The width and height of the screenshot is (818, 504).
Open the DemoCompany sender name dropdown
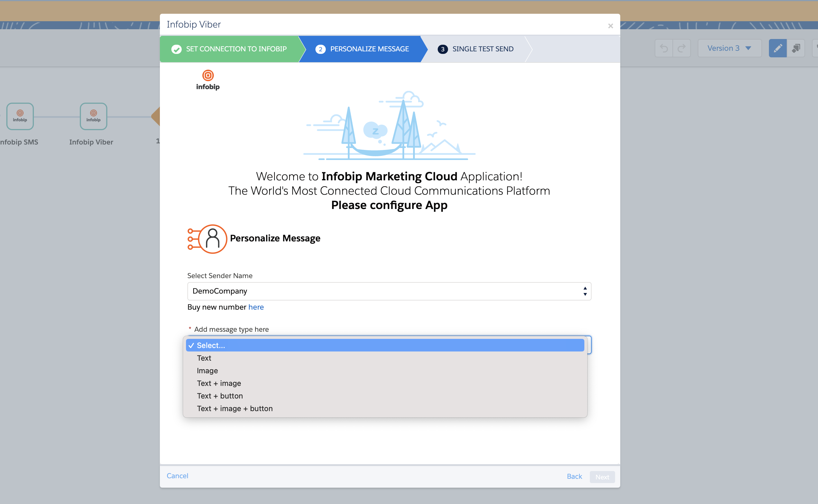pyautogui.click(x=389, y=291)
